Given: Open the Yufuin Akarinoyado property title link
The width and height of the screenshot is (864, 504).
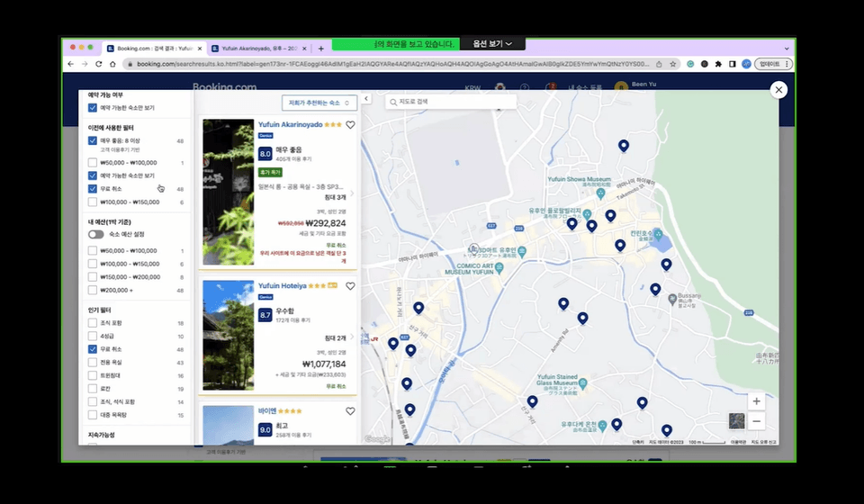Looking at the screenshot, I should tap(291, 124).
